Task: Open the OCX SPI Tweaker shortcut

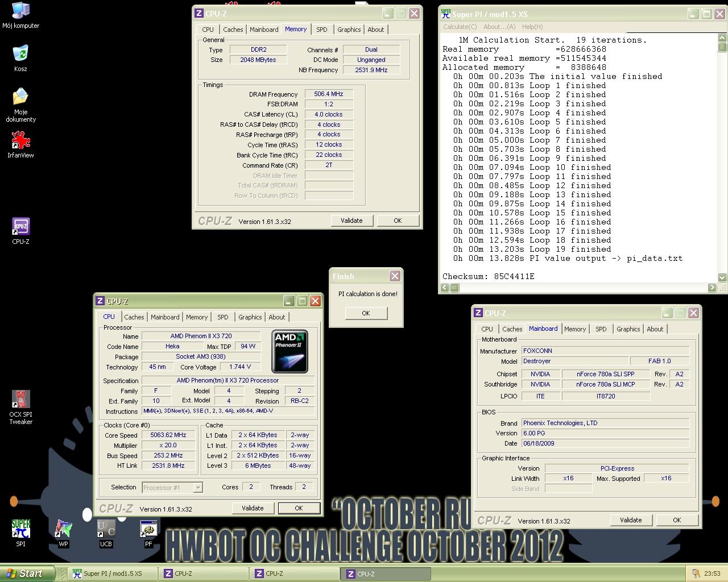Action: tap(20, 408)
